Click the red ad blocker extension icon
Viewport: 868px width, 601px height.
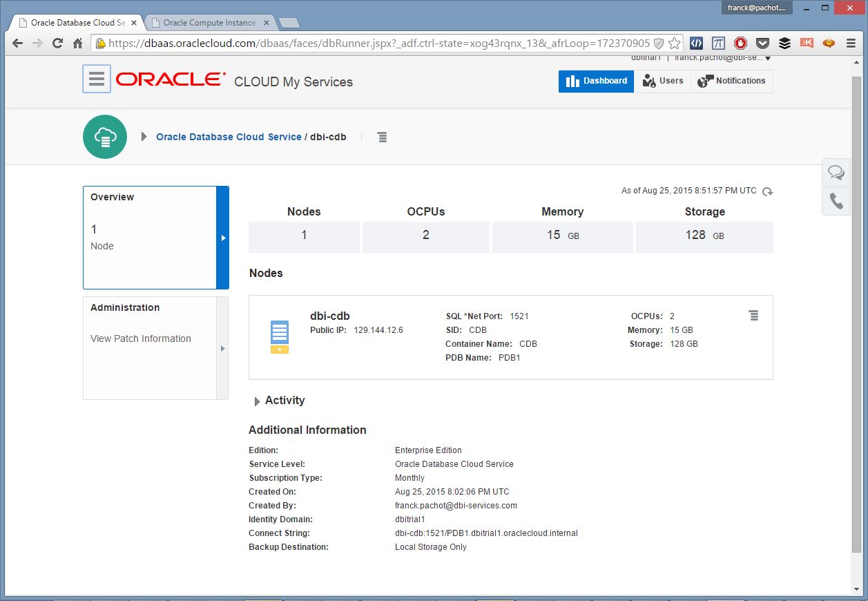pyautogui.click(x=740, y=43)
